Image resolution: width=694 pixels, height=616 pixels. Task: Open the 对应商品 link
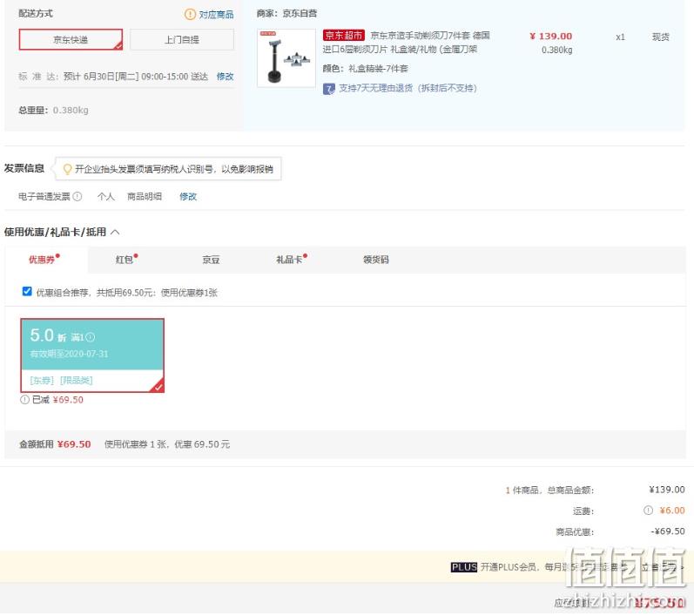click(x=216, y=15)
